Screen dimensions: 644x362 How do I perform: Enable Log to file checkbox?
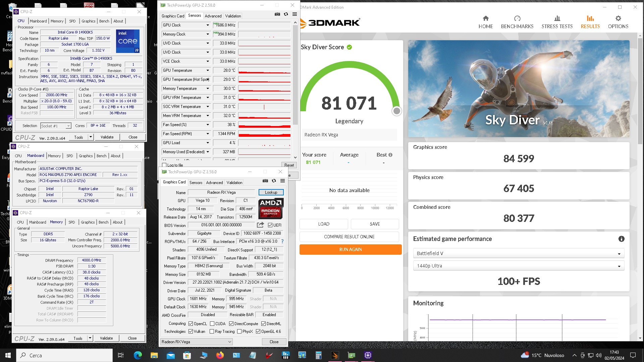[x=164, y=165]
